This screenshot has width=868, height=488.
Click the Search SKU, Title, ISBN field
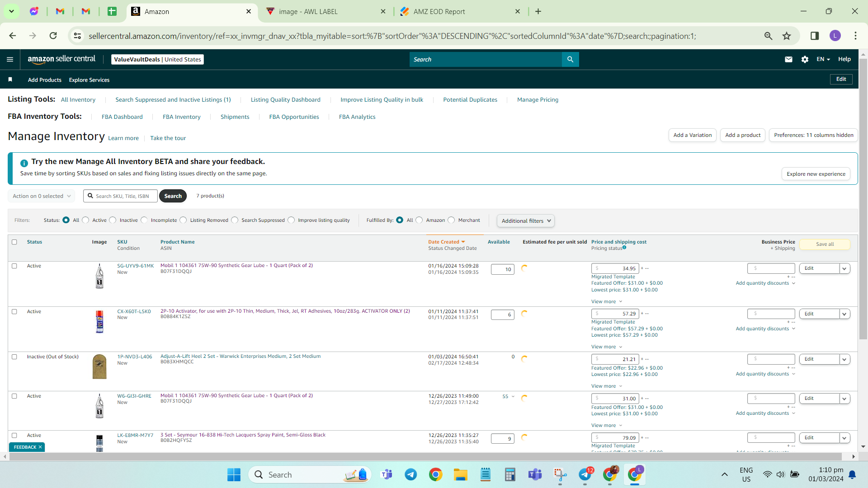point(121,196)
